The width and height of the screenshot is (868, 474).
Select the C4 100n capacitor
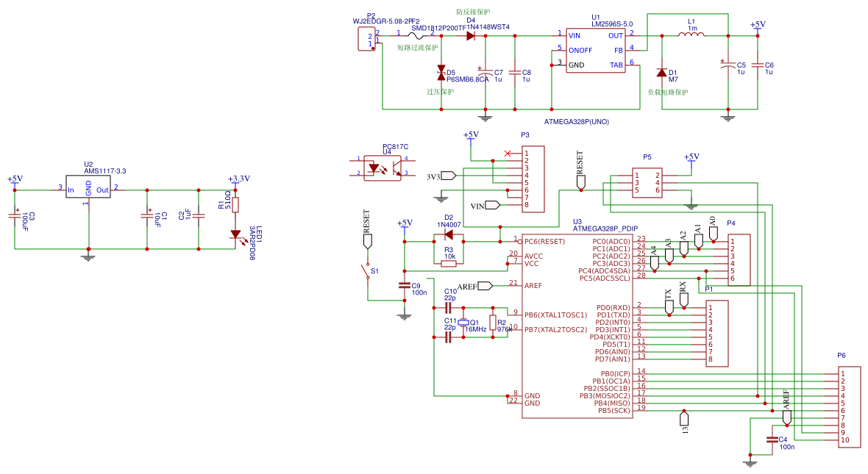772,440
